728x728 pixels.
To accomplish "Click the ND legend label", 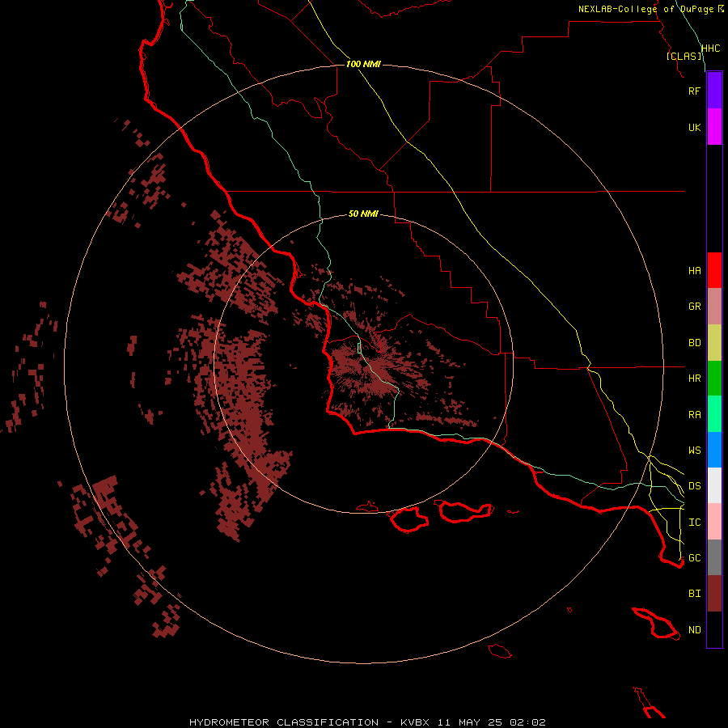I will click(694, 630).
